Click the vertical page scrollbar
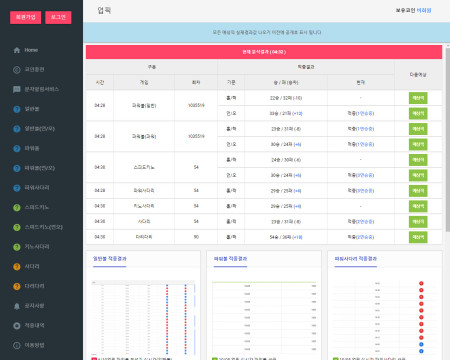Image resolution: width=450 pixels, height=360 pixels. [448, 140]
